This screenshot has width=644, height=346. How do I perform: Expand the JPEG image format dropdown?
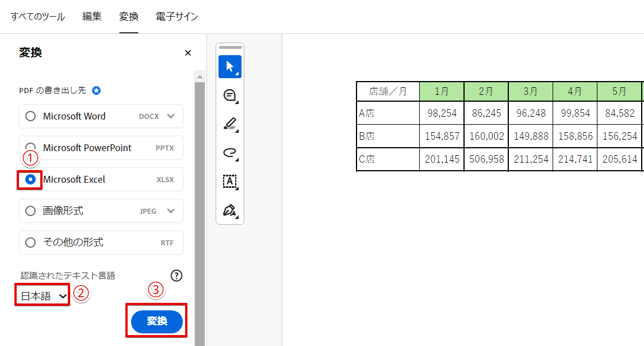click(171, 211)
